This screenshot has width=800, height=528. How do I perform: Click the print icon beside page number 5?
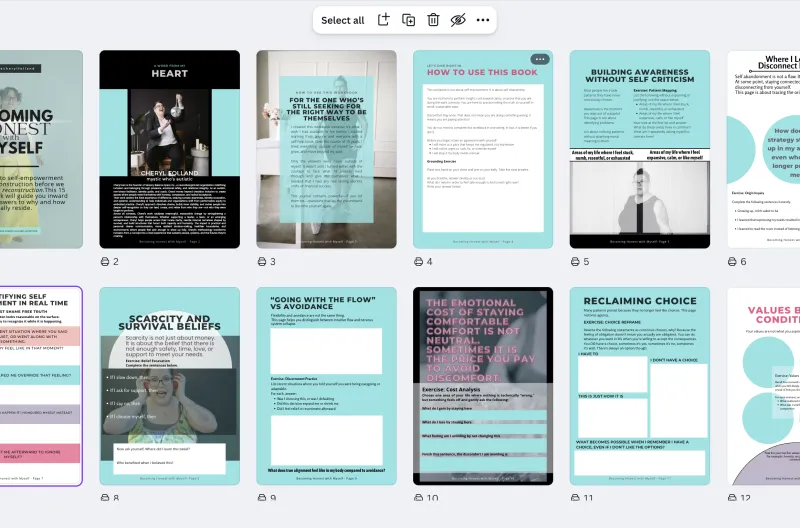pos(575,262)
